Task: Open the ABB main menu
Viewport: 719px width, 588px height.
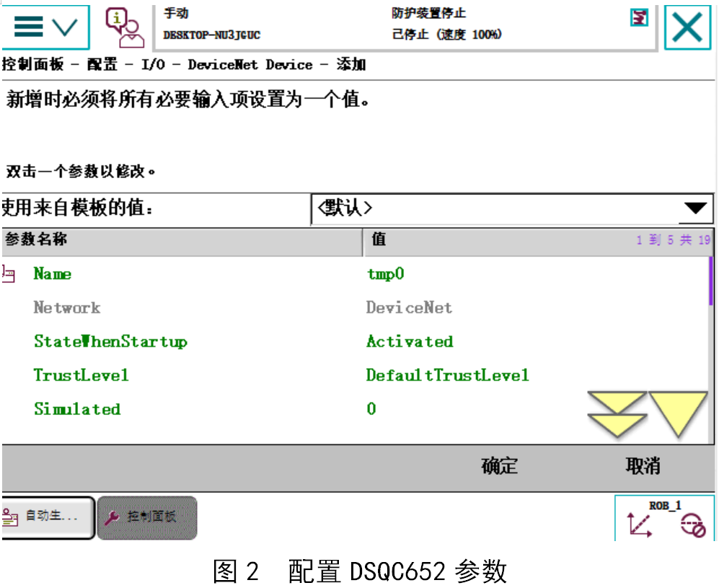Action: click(x=27, y=25)
